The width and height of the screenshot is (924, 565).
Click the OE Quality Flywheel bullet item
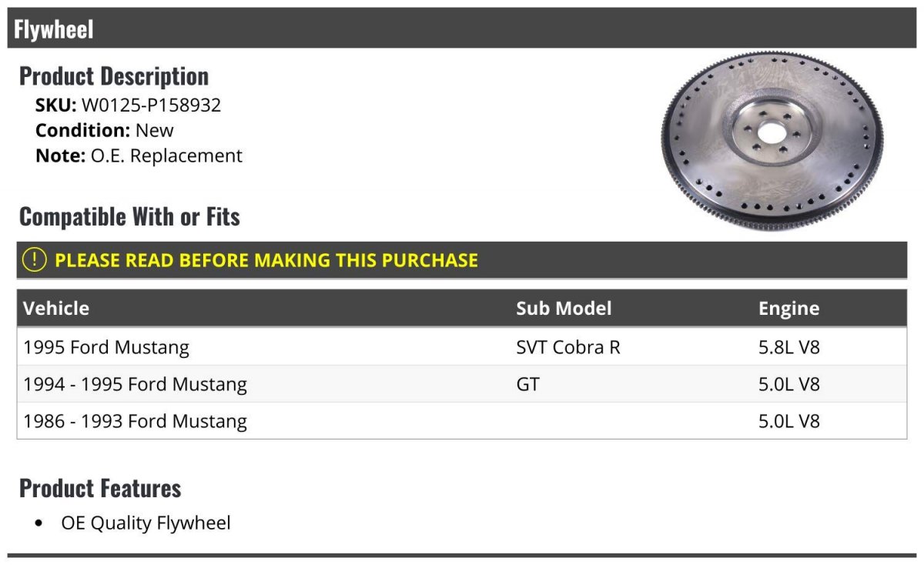146,523
